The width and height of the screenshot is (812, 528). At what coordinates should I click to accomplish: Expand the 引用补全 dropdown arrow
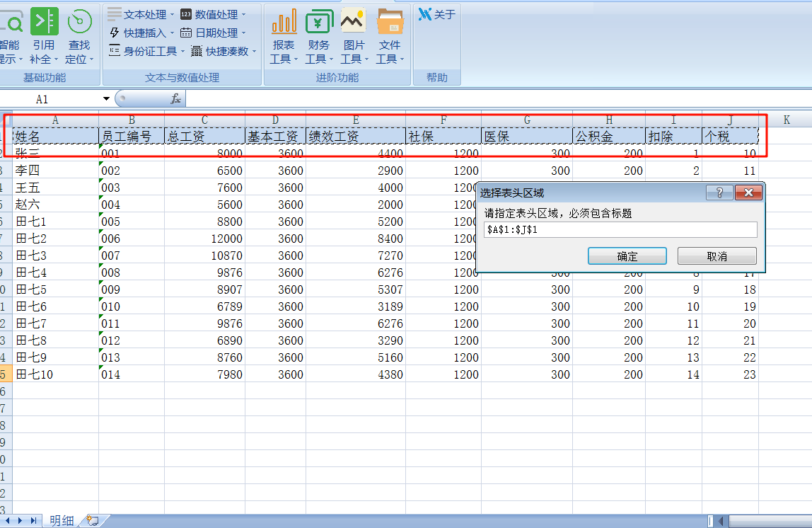coord(56,59)
